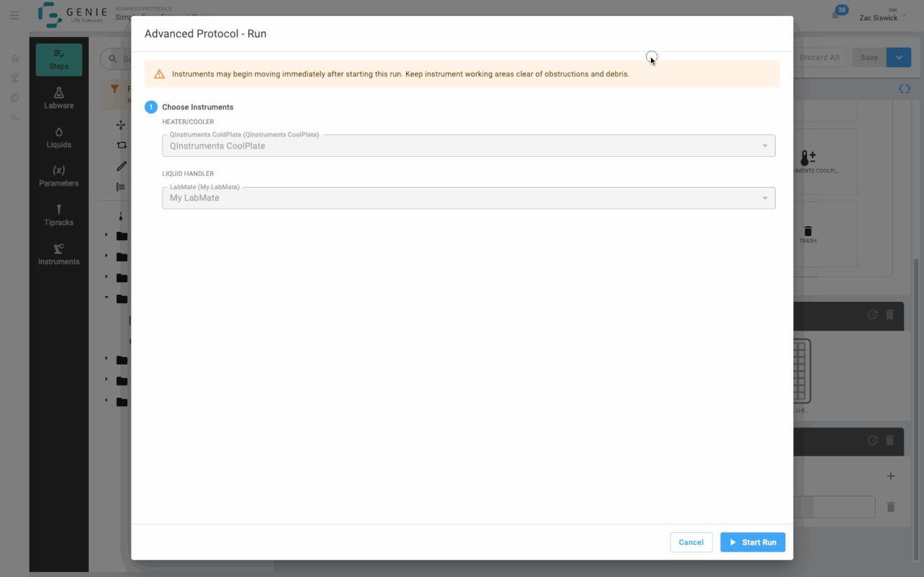924x577 pixels.
Task: Select the Steps sidebar tab
Action: 59,60
